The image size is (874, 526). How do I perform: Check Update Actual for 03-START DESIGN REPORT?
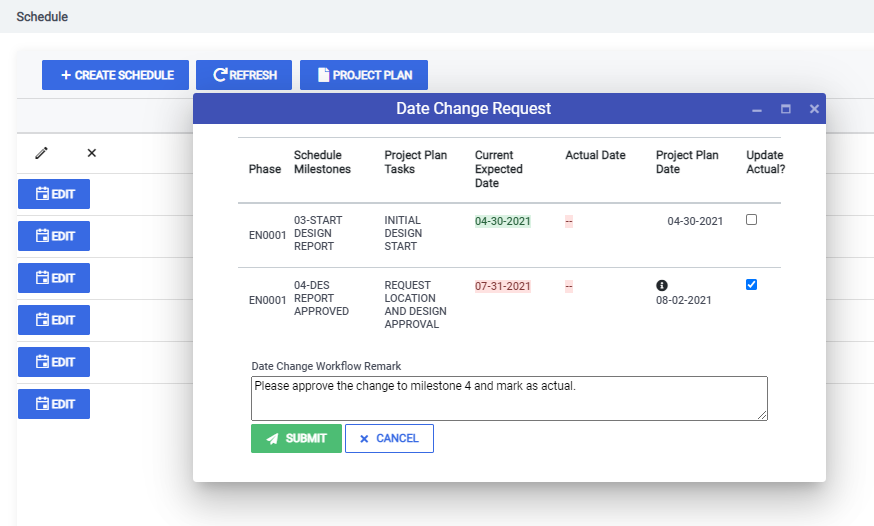751,220
